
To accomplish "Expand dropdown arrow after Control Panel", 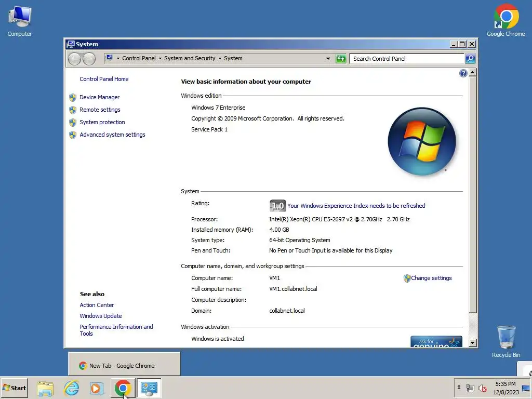I will pos(160,58).
